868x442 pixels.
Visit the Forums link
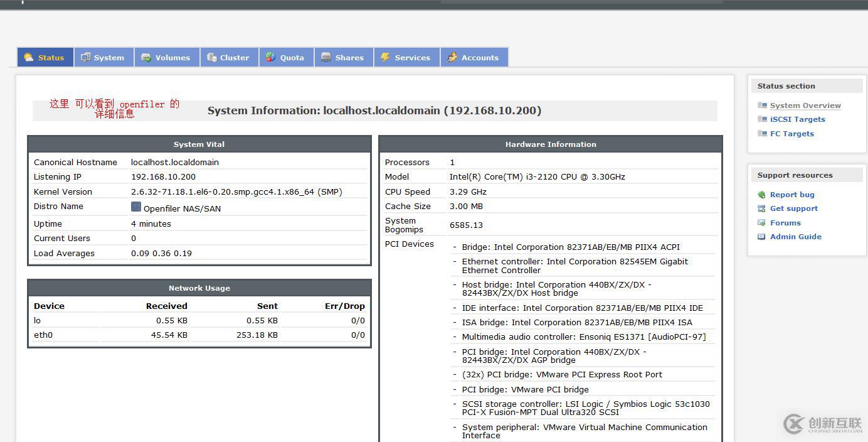pos(785,223)
